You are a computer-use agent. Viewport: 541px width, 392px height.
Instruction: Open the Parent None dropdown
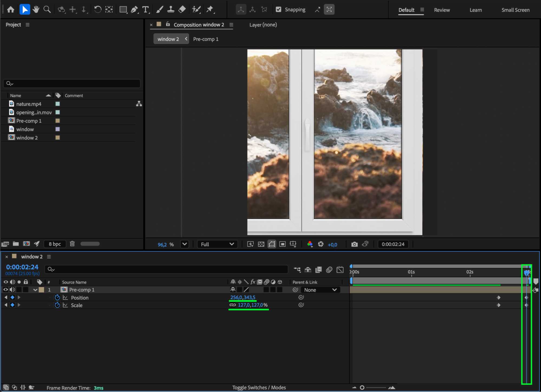pyautogui.click(x=320, y=290)
